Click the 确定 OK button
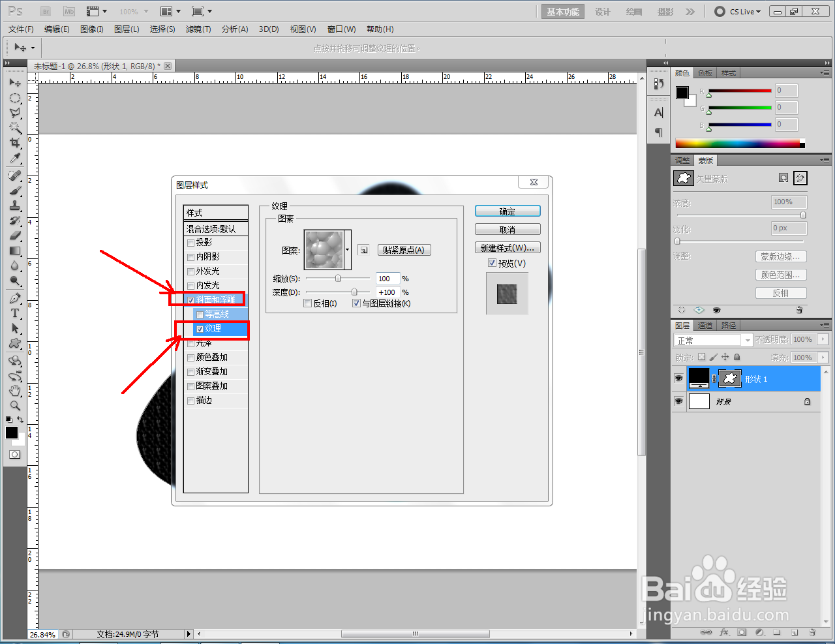Image resolution: width=835 pixels, height=644 pixels. click(508, 211)
